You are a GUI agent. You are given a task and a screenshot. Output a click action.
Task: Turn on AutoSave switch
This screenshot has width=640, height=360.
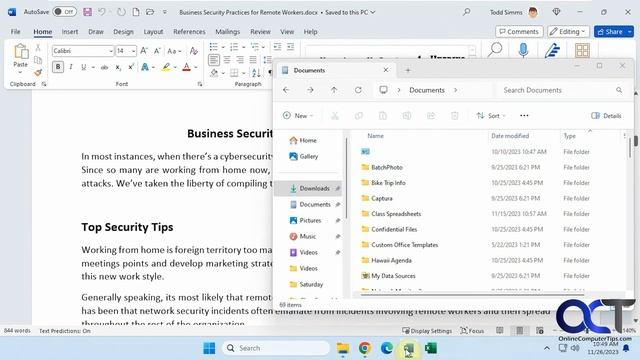tap(64, 12)
